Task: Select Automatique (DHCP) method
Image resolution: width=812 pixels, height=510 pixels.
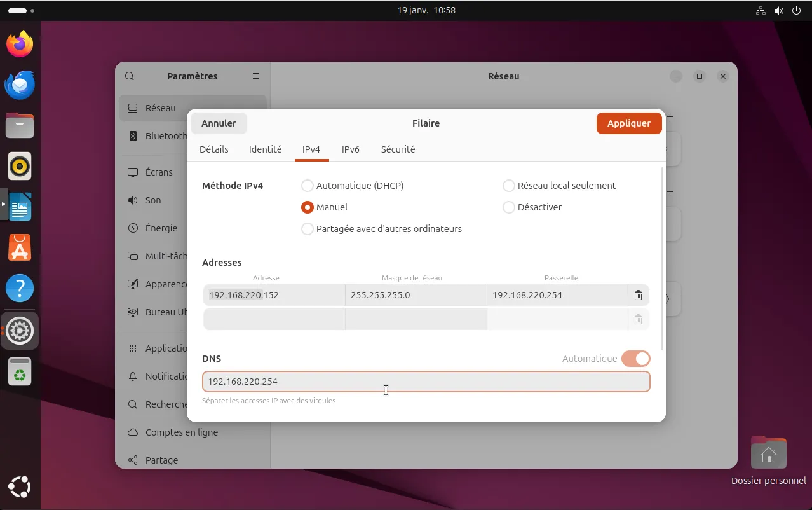Action: point(308,186)
